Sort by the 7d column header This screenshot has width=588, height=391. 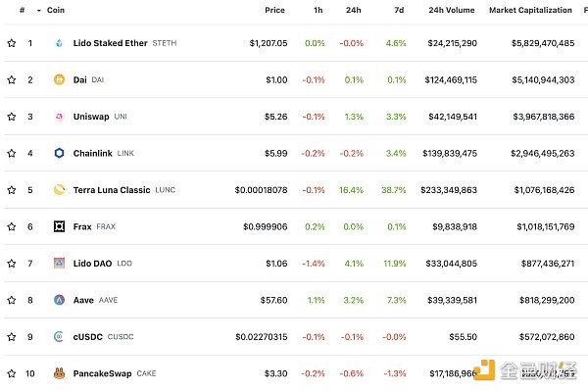click(399, 10)
